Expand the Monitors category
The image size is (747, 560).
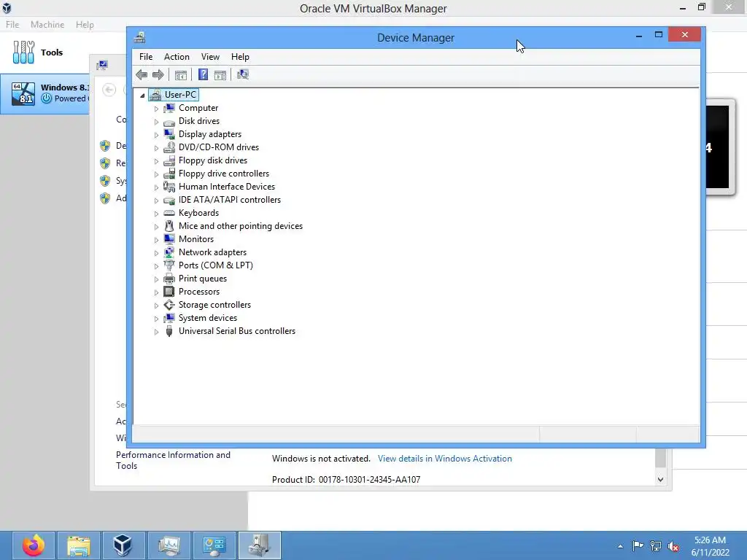click(156, 239)
